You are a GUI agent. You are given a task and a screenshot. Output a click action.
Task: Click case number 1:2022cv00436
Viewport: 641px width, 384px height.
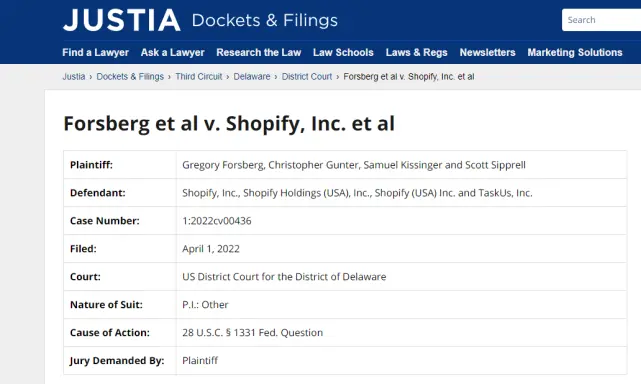(217, 221)
